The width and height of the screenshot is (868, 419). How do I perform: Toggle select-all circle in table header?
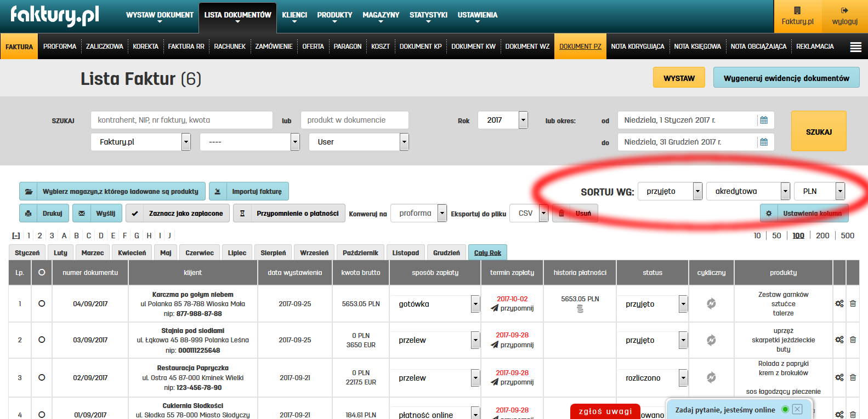(42, 272)
